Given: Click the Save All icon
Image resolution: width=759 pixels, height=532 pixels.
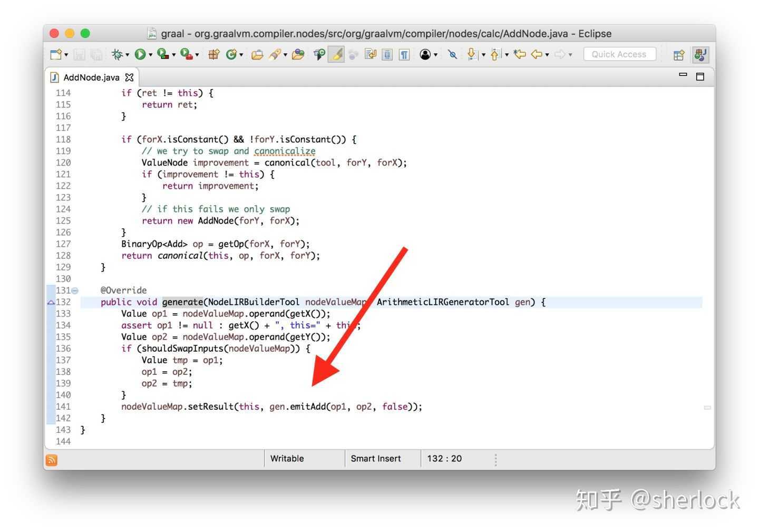Looking at the screenshot, I should point(95,54).
